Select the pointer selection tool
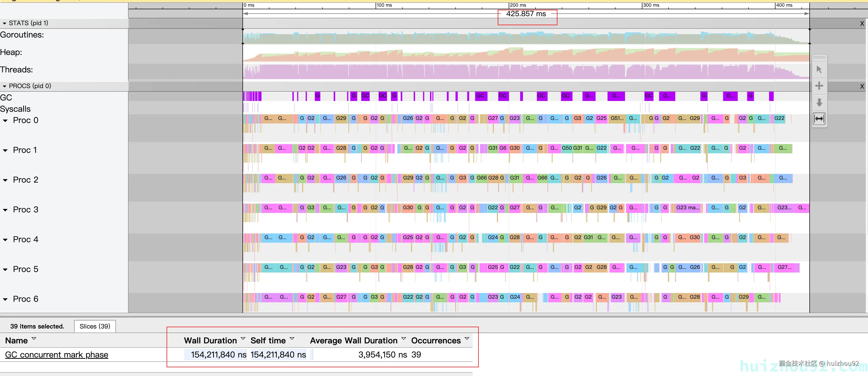Viewport: 868px width, 376px height. click(x=819, y=70)
